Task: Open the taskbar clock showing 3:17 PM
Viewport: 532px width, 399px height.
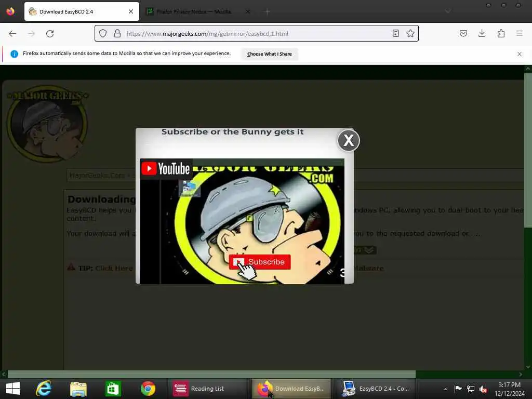Action: click(x=509, y=389)
